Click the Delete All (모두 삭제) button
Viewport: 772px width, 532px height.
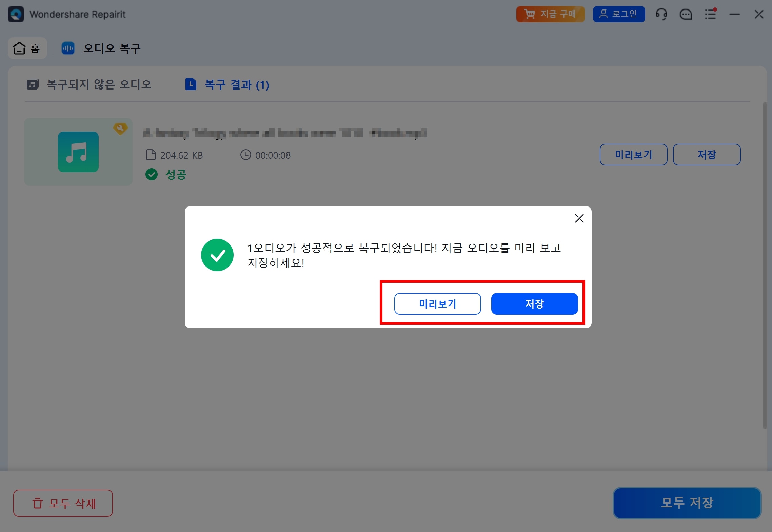tap(63, 503)
